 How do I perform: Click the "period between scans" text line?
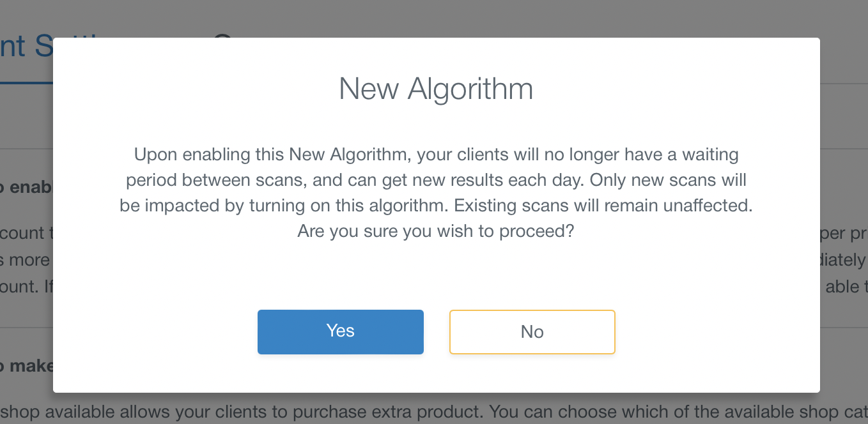tap(215, 180)
